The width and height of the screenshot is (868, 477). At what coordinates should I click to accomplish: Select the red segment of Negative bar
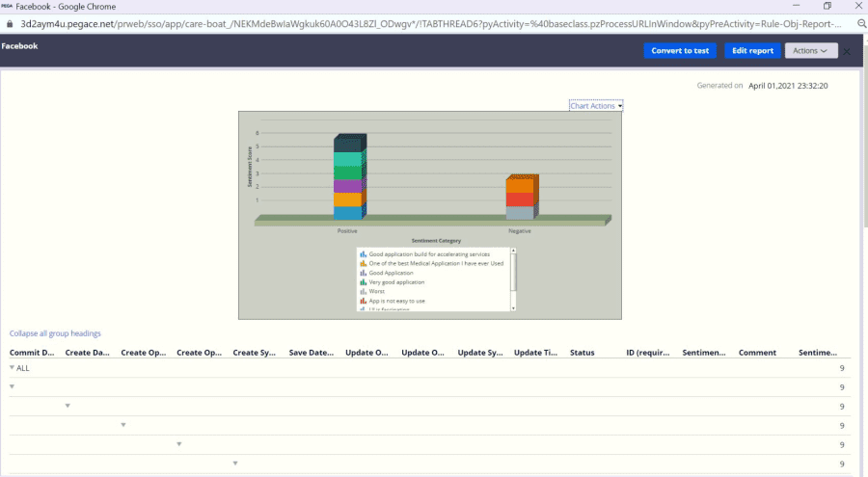[x=520, y=199]
